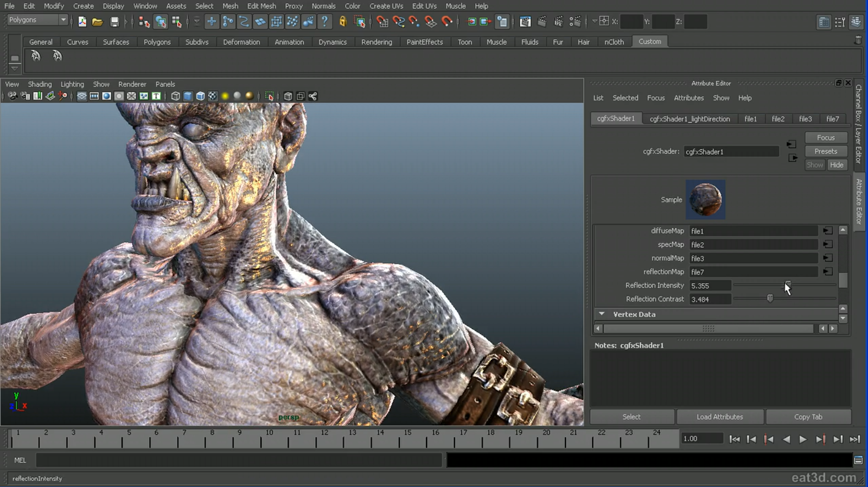Toggle use all lights yellow sphere icon
868x487 pixels.
click(225, 96)
